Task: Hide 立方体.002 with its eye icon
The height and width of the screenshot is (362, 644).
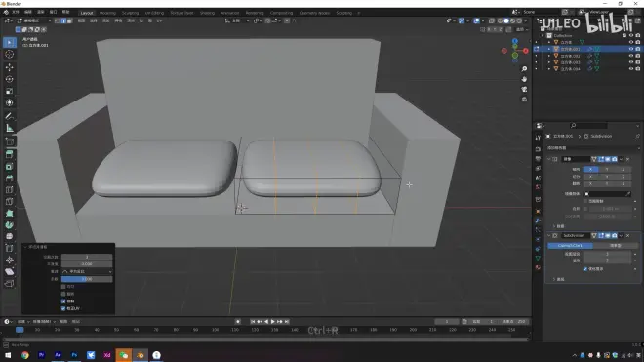Action: (x=631, y=56)
